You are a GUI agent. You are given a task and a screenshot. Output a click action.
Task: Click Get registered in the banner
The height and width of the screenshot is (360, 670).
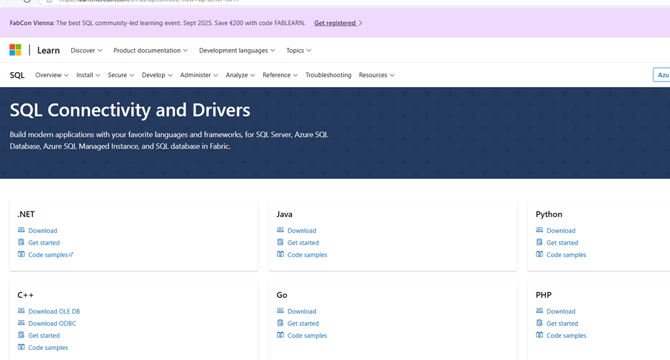338,23
